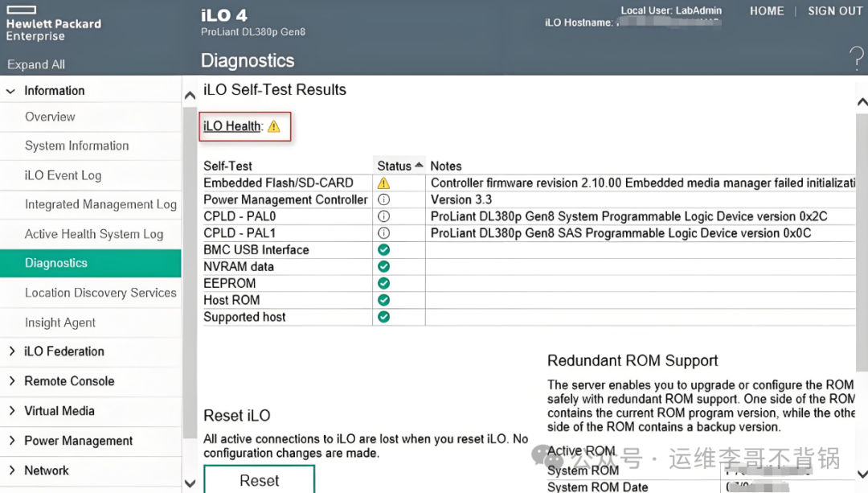The width and height of the screenshot is (868, 493).
Task: Click the sidebar scrollbar thumb
Action: point(190,273)
